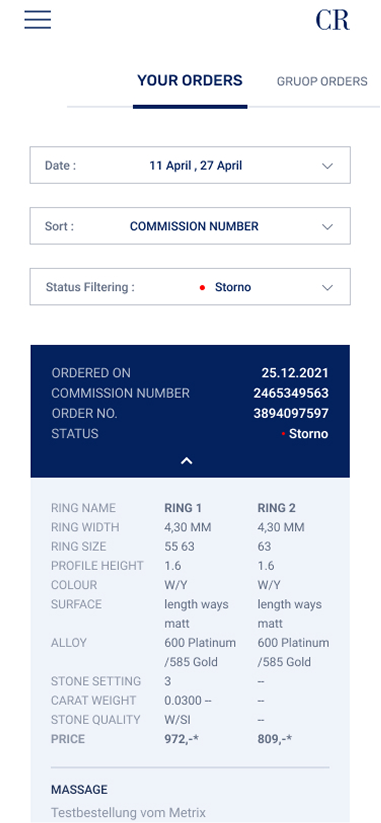The height and width of the screenshot is (823, 381).
Task: Click the order number 3894097597
Action: pos(291,414)
